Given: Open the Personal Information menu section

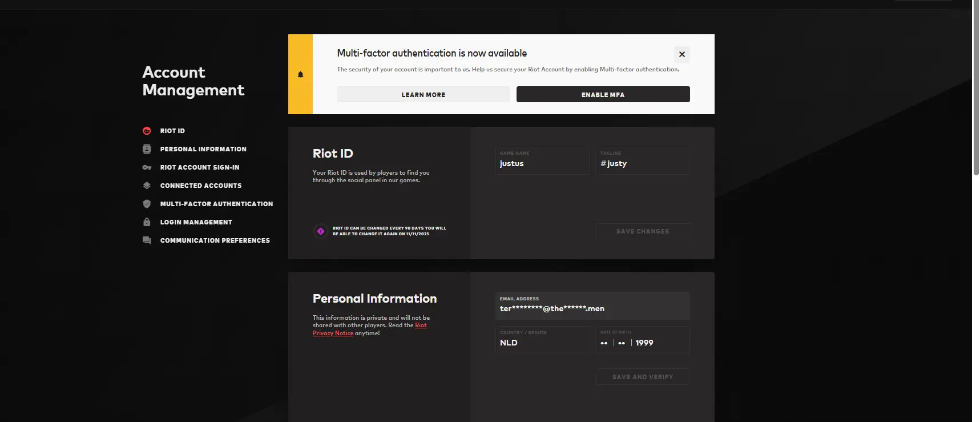Looking at the screenshot, I should [203, 149].
